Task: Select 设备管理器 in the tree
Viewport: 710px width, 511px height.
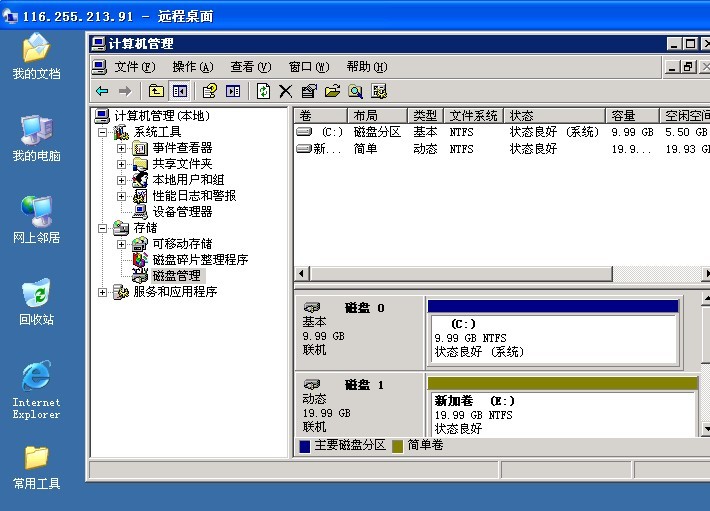Action: click(x=181, y=212)
